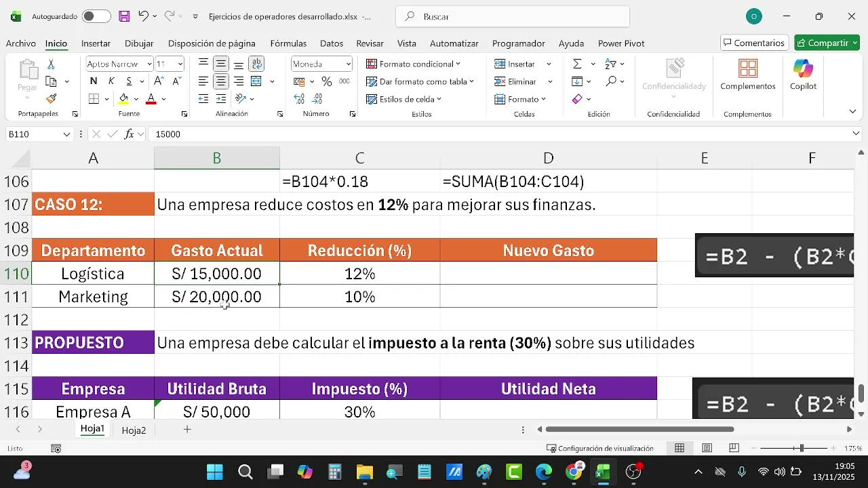Image resolution: width=868 pixels, height=488 pixels.
Task: Click Configuración de visualización
Action: (x=600, y=448)
